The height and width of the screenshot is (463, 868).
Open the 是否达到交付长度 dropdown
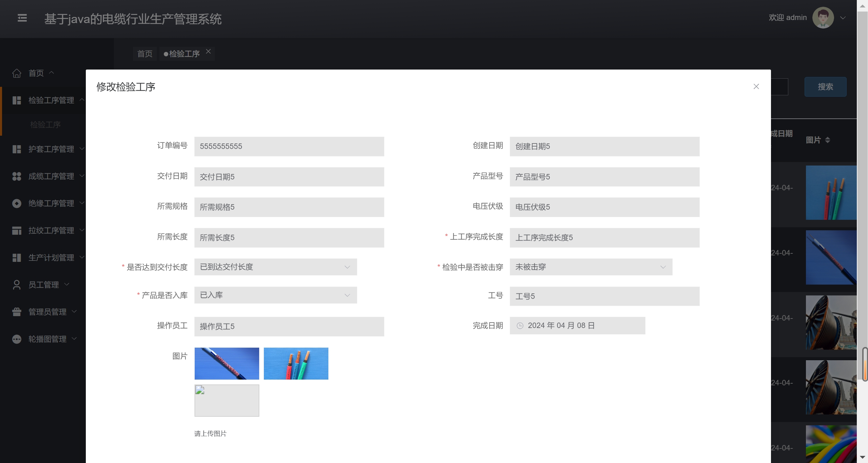click(x=275, y=267)
